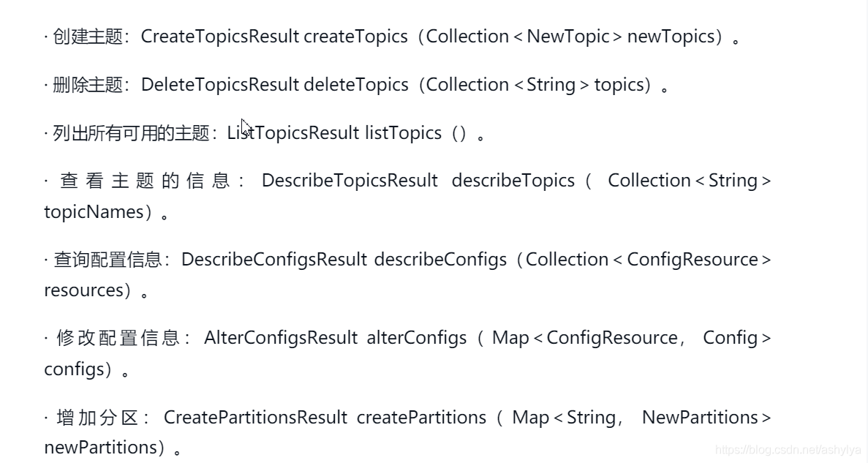Click the alterConfigs method name
Screen dimensions: 868x463
417,338
